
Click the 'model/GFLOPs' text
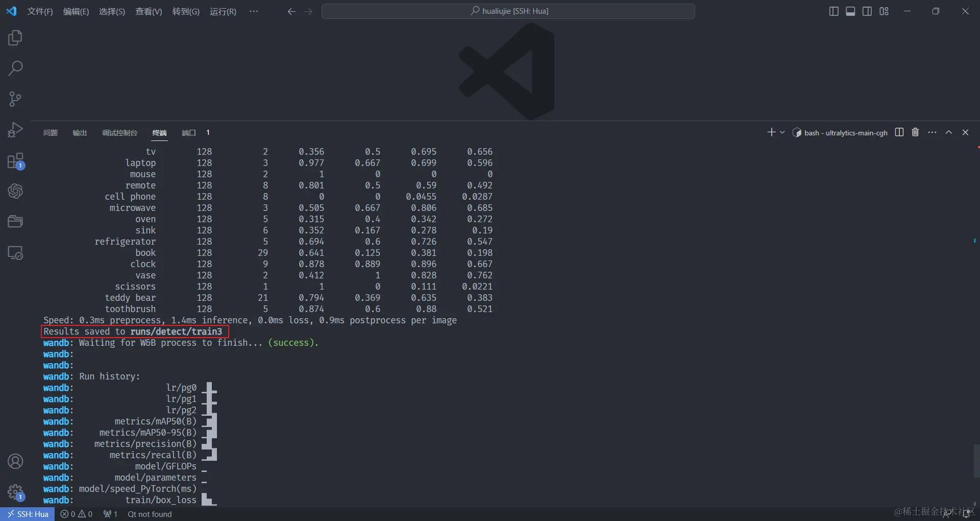click(166, 466)
